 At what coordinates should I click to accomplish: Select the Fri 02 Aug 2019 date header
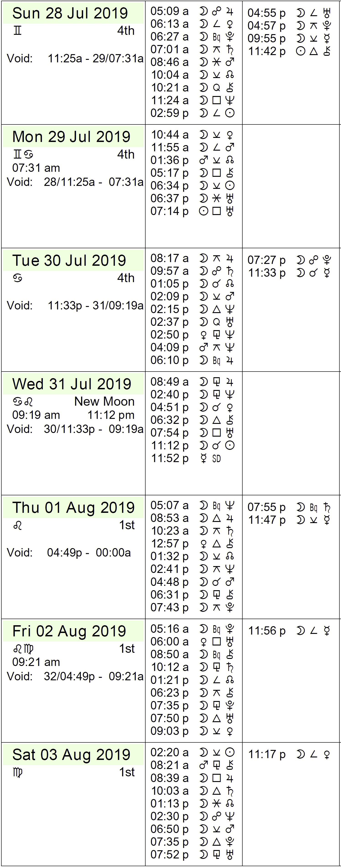69,631
